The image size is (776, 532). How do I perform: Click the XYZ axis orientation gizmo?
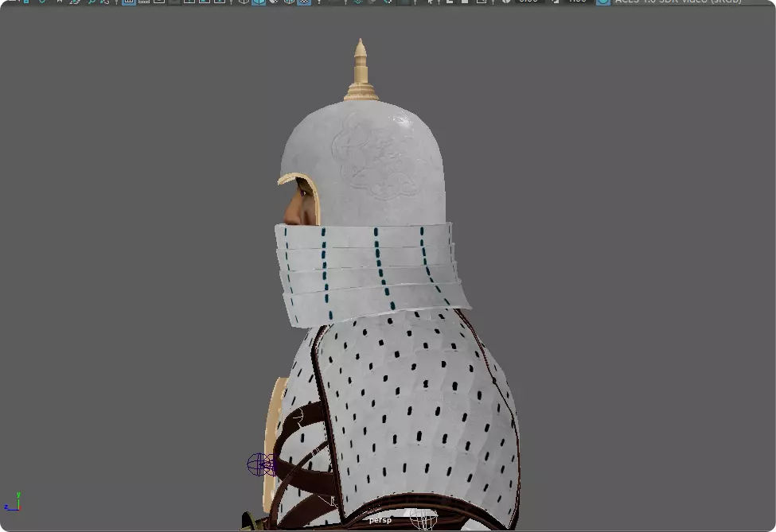(x=13, y=502)
